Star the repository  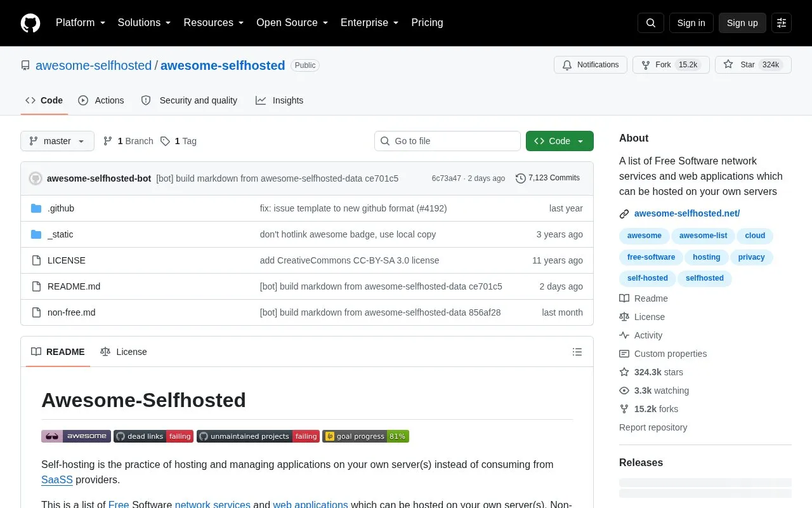coord(753,65)
